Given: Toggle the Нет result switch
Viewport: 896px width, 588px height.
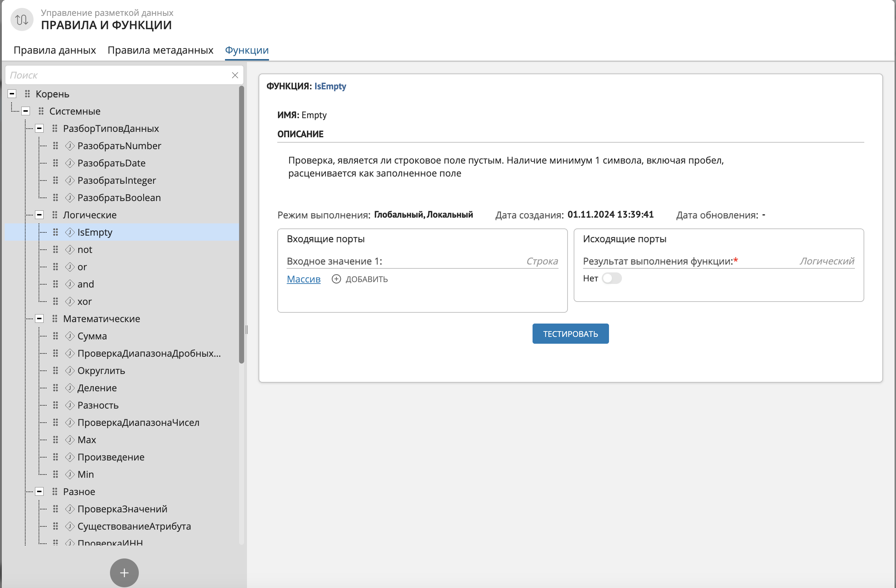Looking at the screenshot, I should coord(612,279).
